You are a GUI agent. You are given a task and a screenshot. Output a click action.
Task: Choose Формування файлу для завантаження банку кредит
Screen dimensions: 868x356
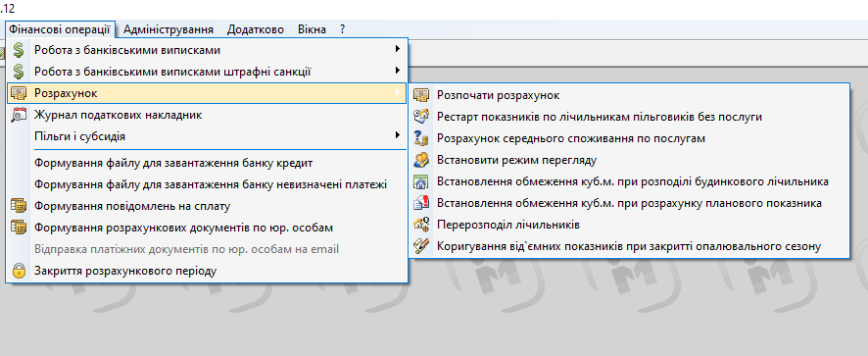pyautogui.click(x=207, y=163)
